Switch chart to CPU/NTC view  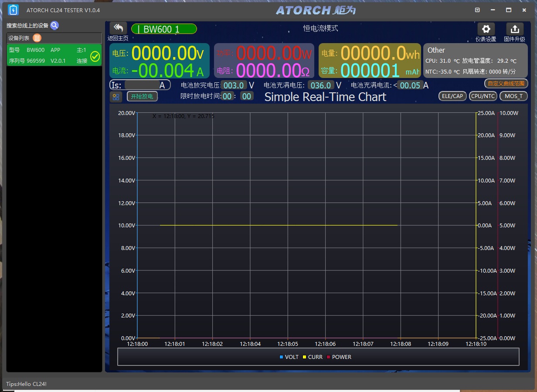483,96
